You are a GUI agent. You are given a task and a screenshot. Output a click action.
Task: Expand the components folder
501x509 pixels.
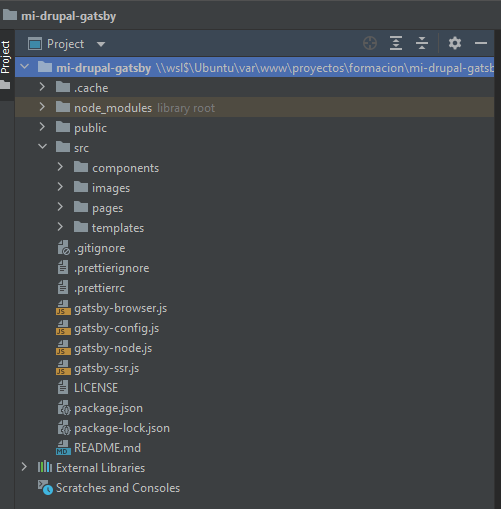[x=60, y=167]
